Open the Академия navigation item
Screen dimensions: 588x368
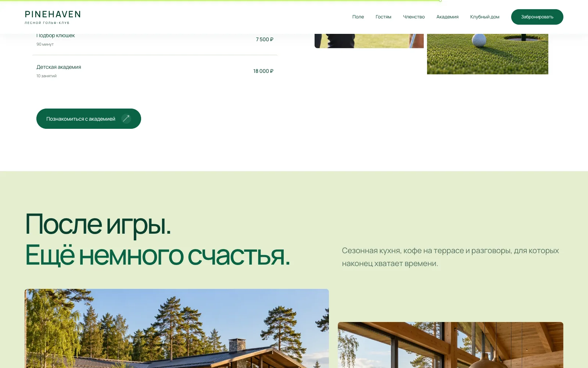tap(447, 17)
